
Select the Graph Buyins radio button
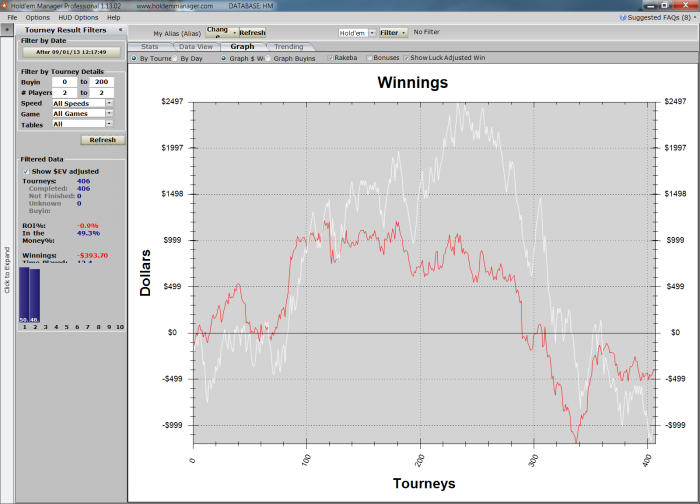click(268, 58)
